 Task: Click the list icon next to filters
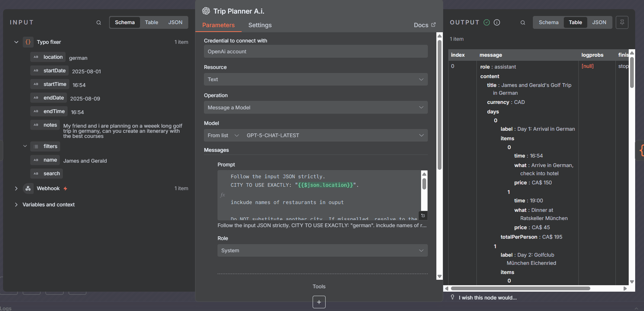tap(35, 146)
